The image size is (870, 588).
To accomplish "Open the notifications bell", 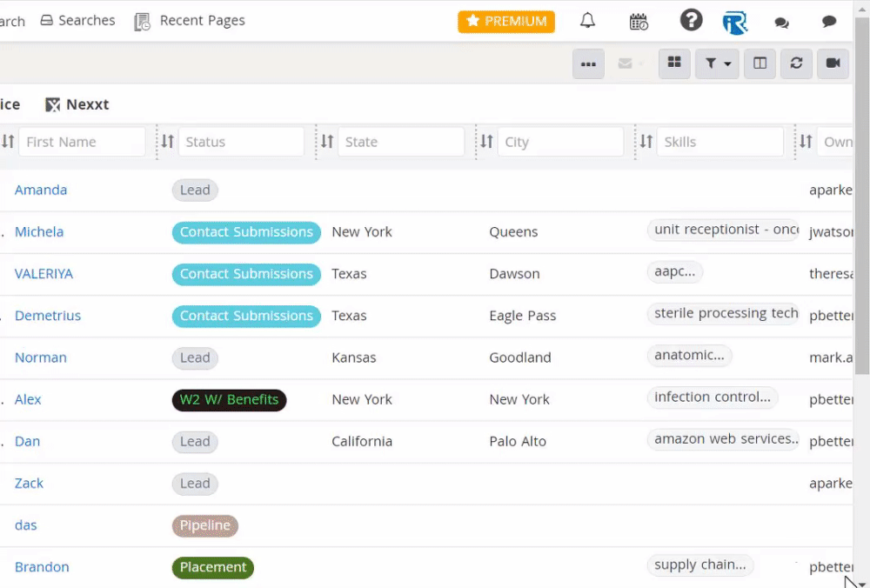I will pyautogui.click(x=587, y=20).
